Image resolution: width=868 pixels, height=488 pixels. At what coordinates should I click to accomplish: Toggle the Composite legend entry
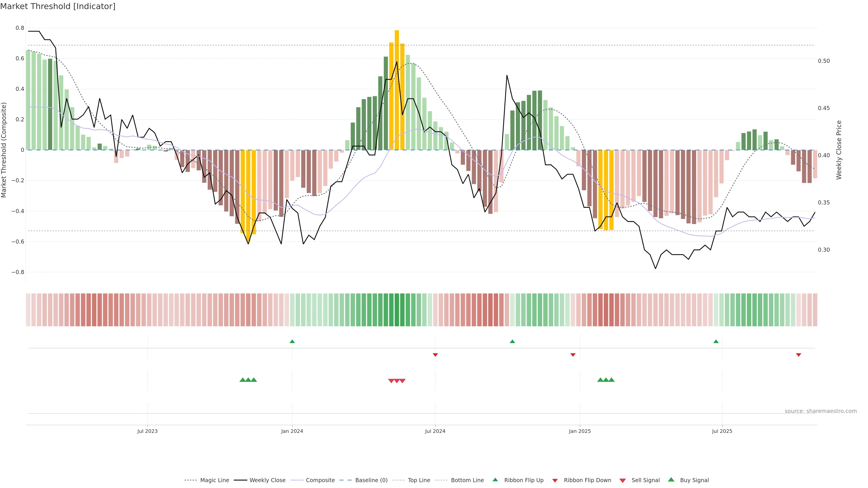coord(320,480)
